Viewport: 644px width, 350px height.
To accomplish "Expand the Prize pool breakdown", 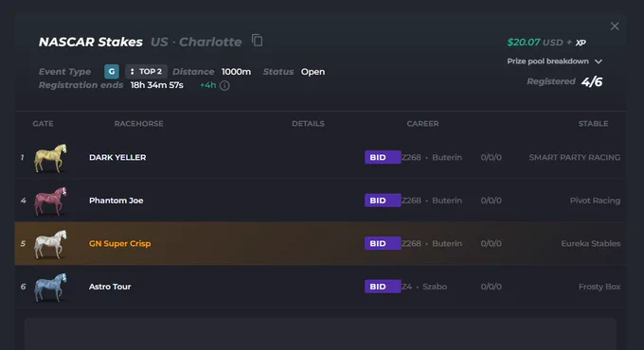I will 554,61.
